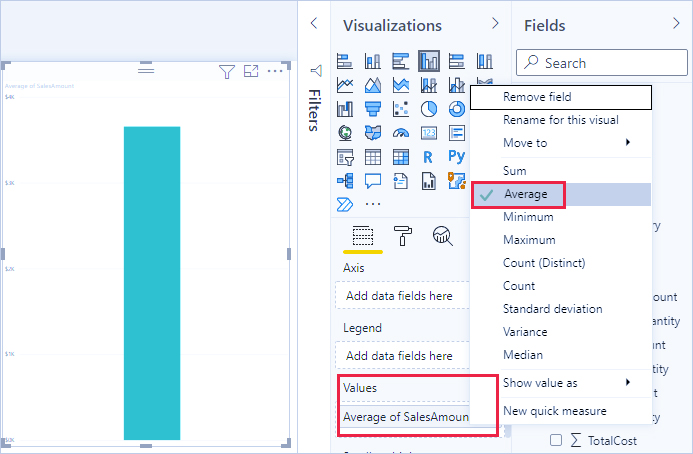Select the R script visual
The width and height of the screenshot is (693, 454).
[x=428, y=157]
